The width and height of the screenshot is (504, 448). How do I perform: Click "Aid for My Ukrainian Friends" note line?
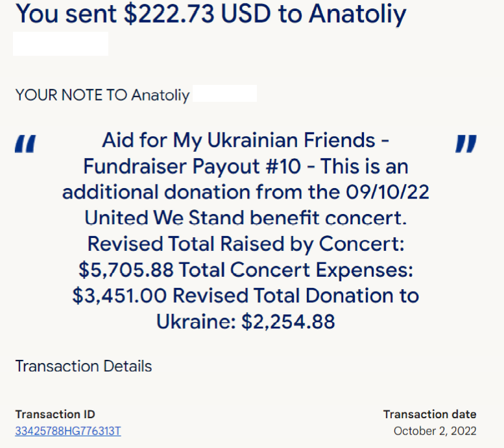coord(240,140)
